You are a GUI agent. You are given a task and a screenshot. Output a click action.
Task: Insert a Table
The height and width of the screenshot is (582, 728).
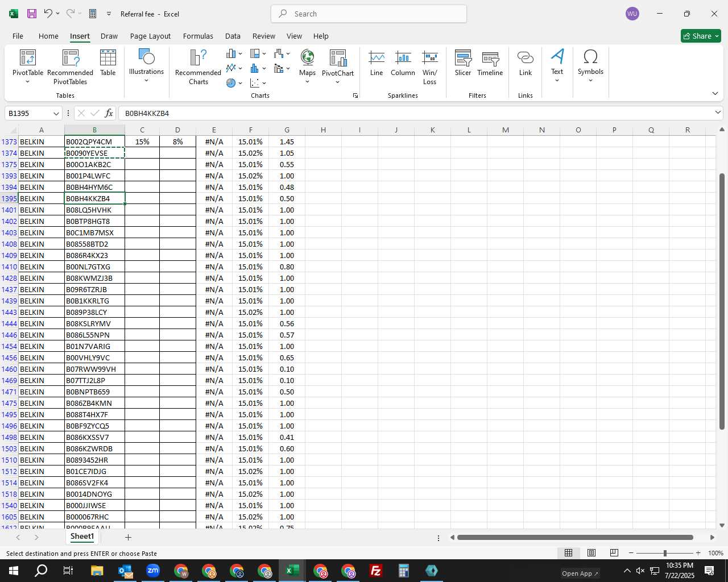[108, 63]
